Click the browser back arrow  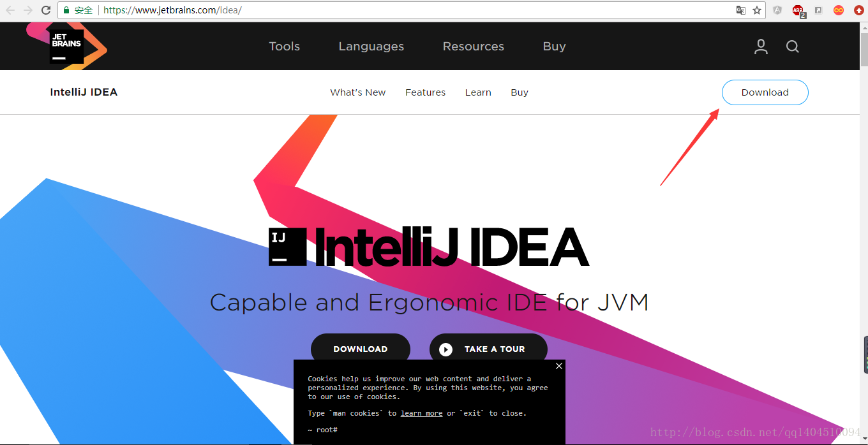10,10
